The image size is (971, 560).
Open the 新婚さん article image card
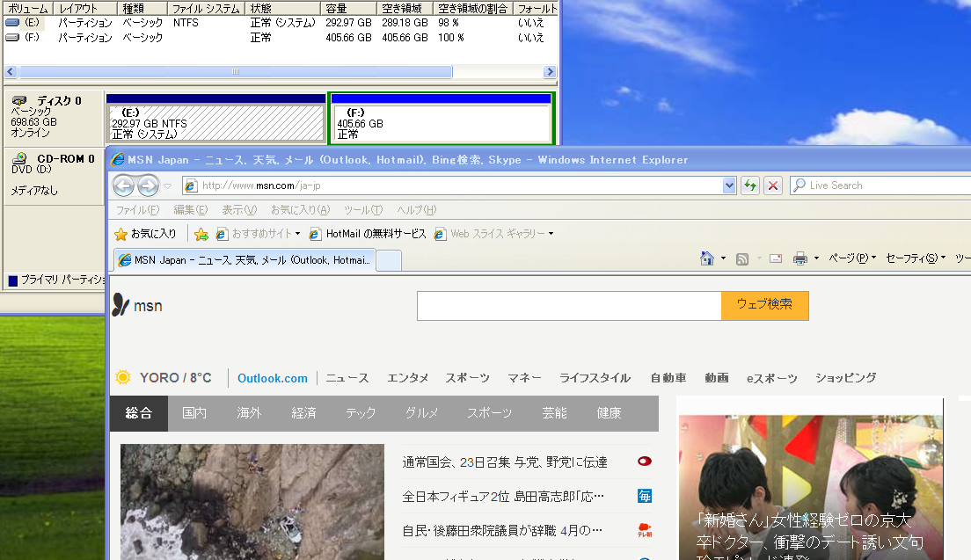pyautogui.click(x=811, y=488)
